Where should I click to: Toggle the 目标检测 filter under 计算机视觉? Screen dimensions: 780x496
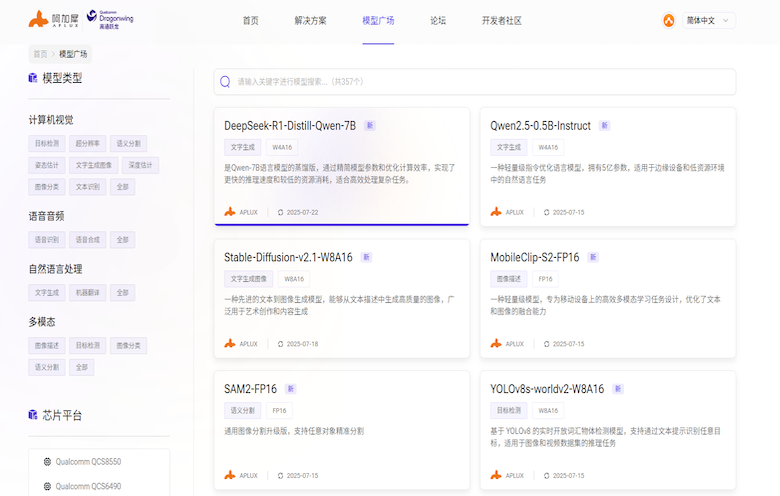(47, 143)
